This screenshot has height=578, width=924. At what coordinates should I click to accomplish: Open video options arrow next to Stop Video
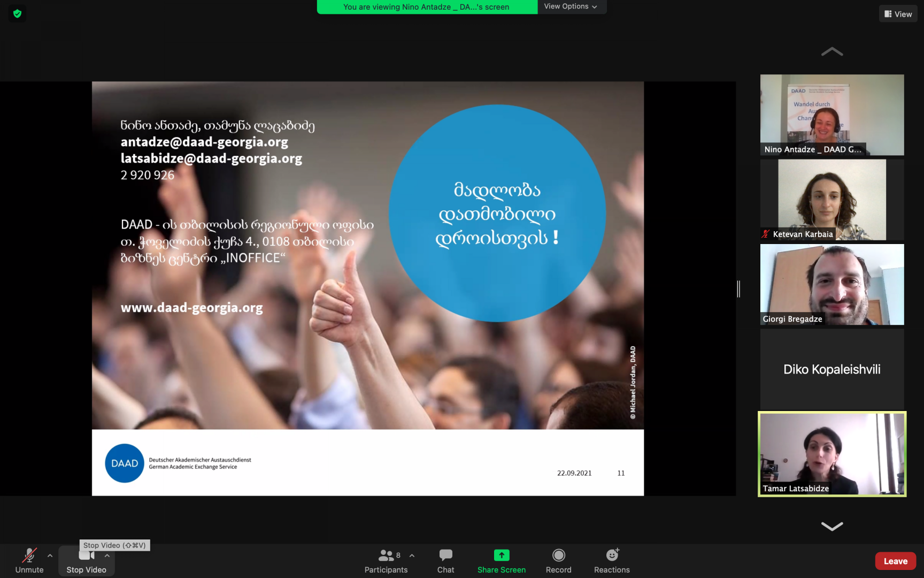pos(107,556)
